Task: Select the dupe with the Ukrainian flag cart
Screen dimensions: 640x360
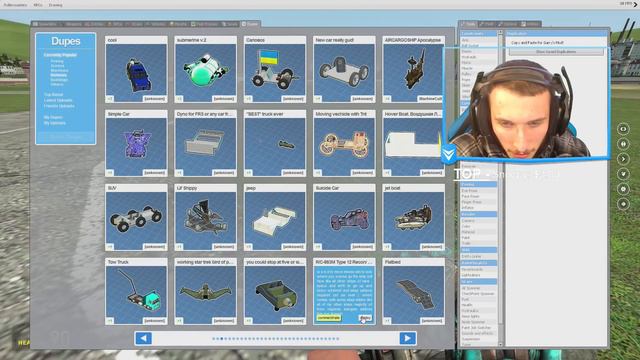Action: 275,69
